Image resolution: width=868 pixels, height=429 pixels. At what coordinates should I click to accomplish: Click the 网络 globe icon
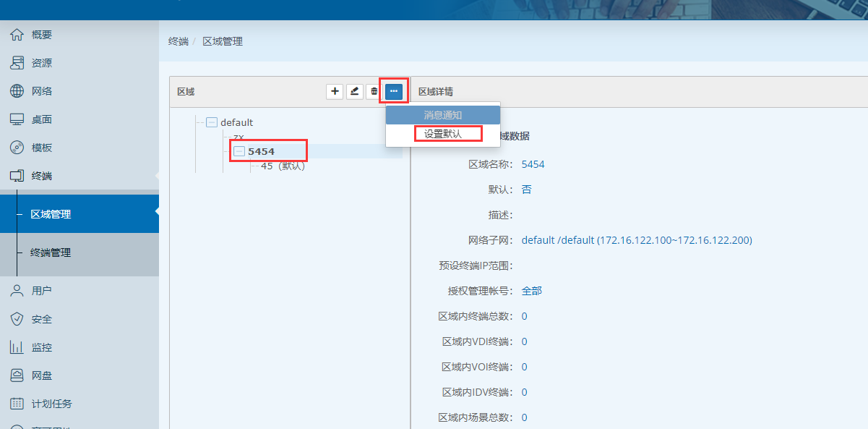click(17, 91)
